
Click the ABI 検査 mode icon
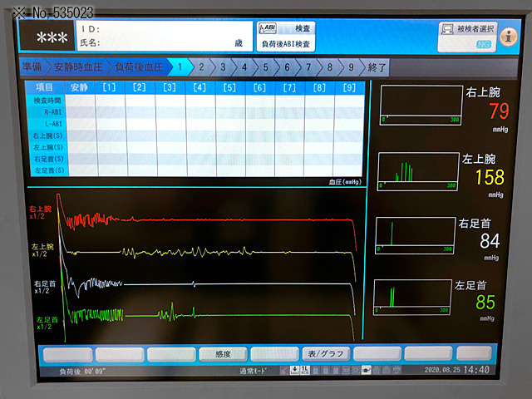(268, 28)
